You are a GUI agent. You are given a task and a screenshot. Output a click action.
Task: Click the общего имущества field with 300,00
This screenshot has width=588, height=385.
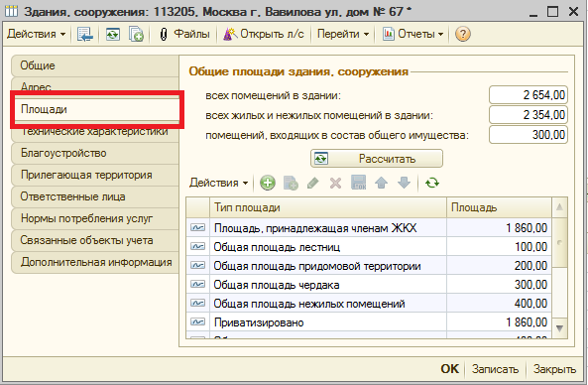click(529, 135)
